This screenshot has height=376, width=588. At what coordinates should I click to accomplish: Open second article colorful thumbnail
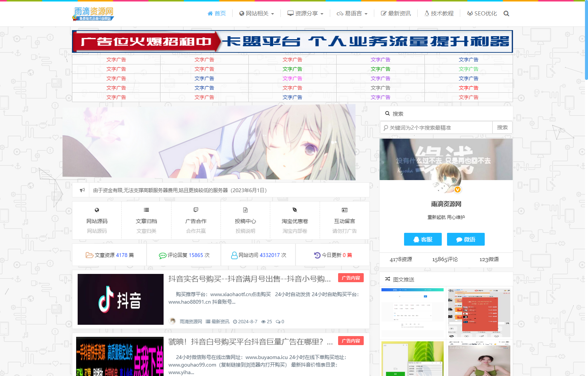coord(120,356)
